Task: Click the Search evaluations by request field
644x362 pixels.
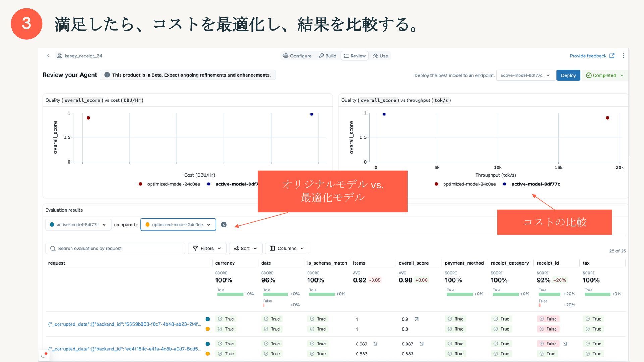Action: point(115,248)
